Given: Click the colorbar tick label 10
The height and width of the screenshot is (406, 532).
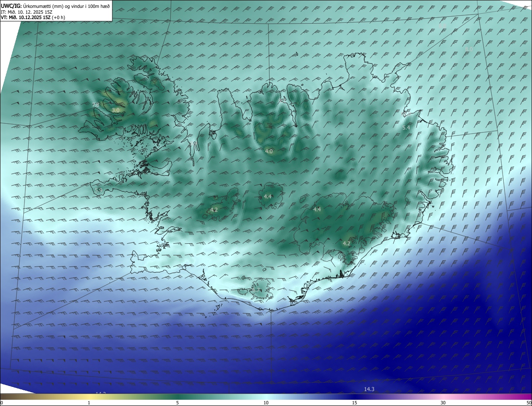Looking at the screenshot, I should click(x=266, y=403).
